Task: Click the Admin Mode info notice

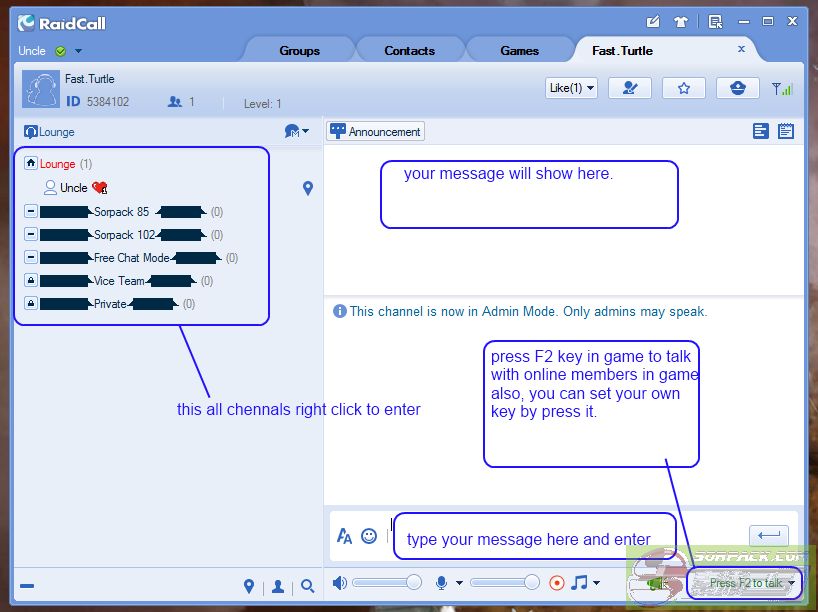Action: tap(520, 311)
